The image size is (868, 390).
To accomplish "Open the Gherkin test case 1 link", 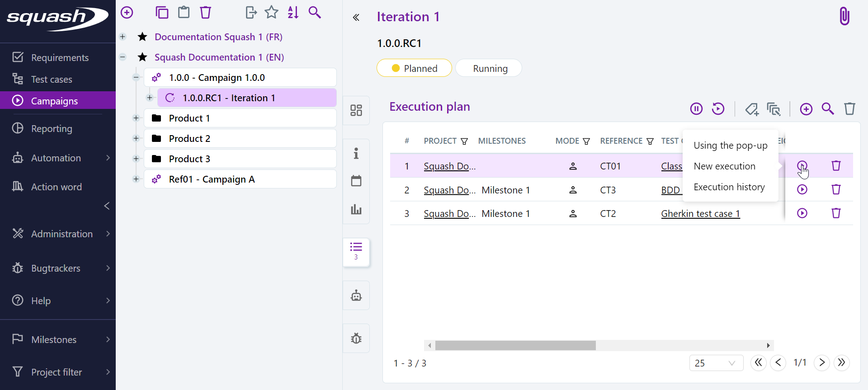I will 700,214.
